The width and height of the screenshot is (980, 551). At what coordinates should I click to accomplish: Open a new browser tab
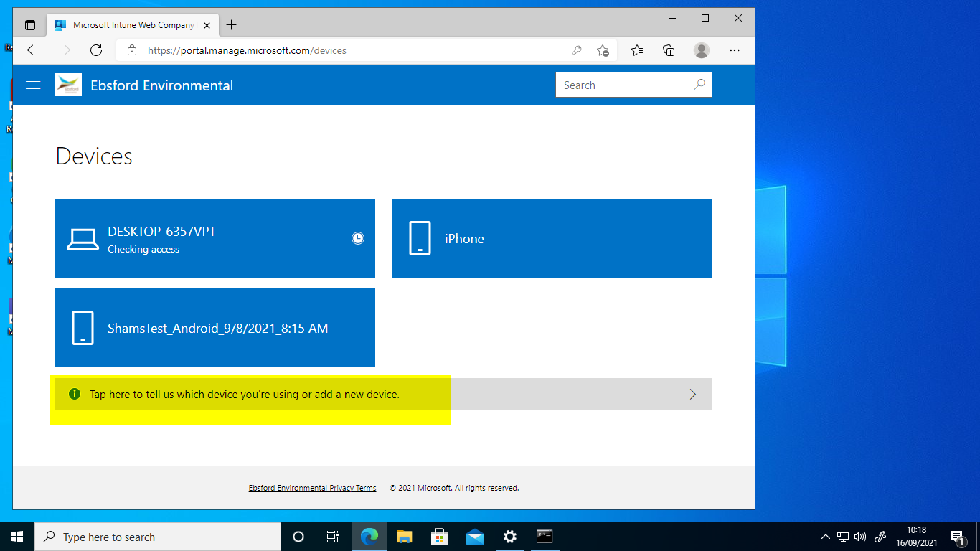click(231, 25)
